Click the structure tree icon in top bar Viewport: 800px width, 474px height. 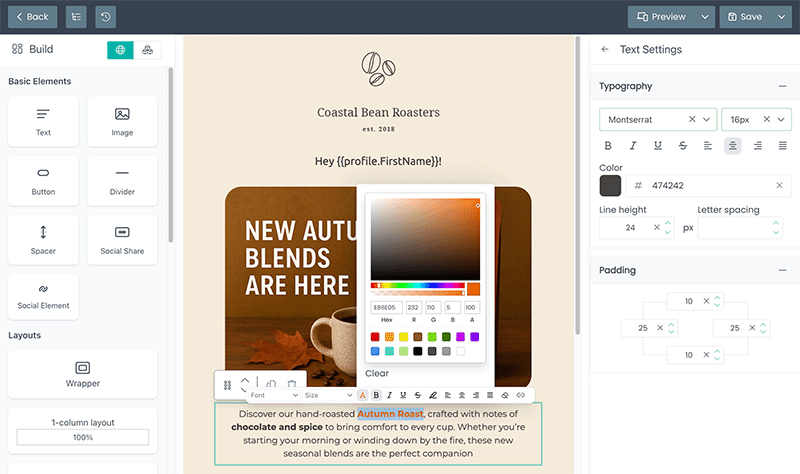pyautogui.click(x=76, y=17)
